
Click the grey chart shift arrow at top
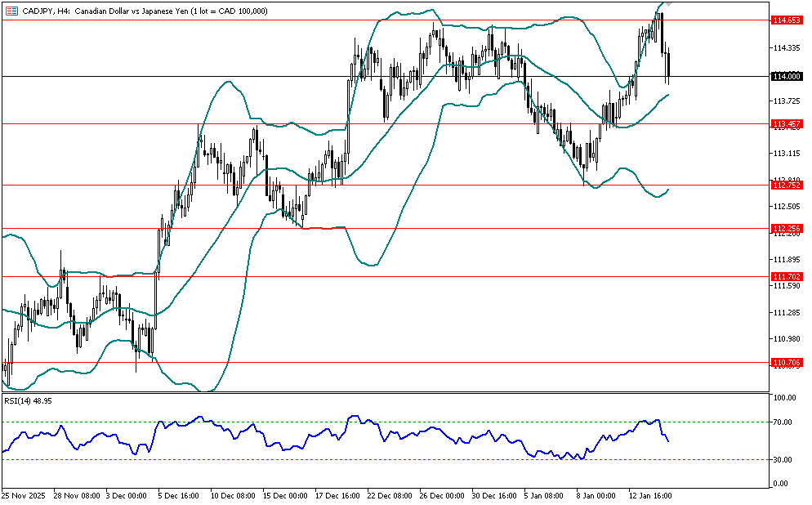(668, 4)
